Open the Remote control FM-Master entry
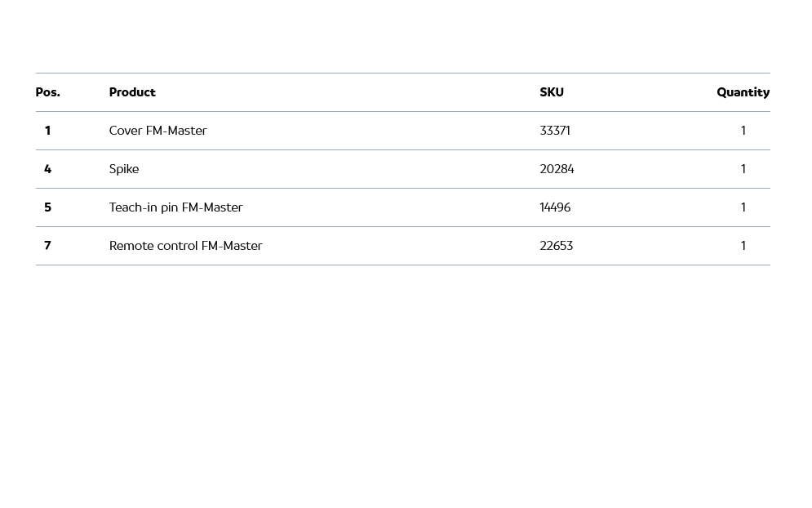812x508 pixels. point(185,246)
